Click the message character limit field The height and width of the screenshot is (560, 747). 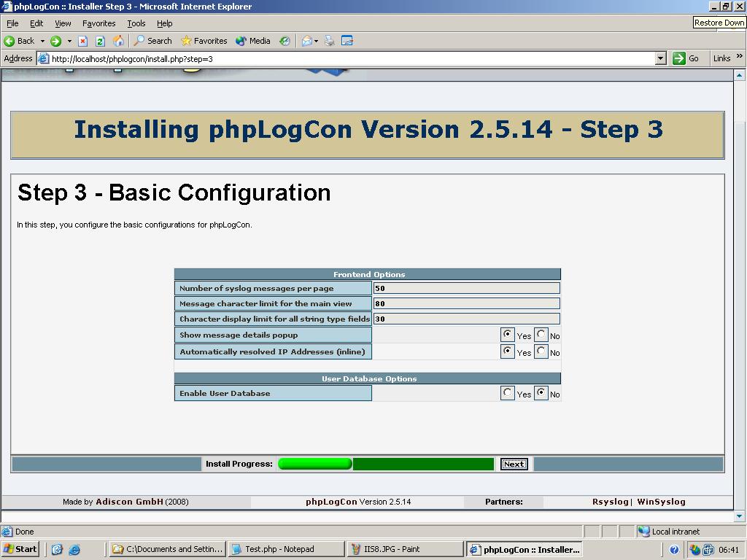[x=466, y=303]
